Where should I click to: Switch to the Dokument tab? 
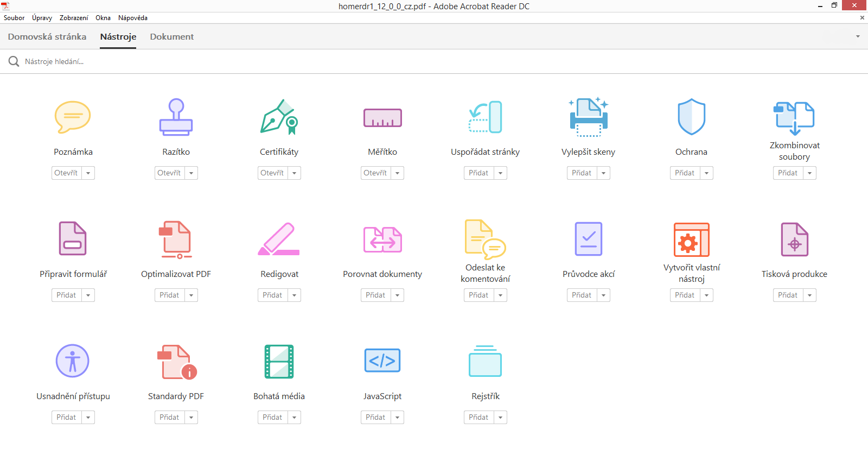(172, 36)
